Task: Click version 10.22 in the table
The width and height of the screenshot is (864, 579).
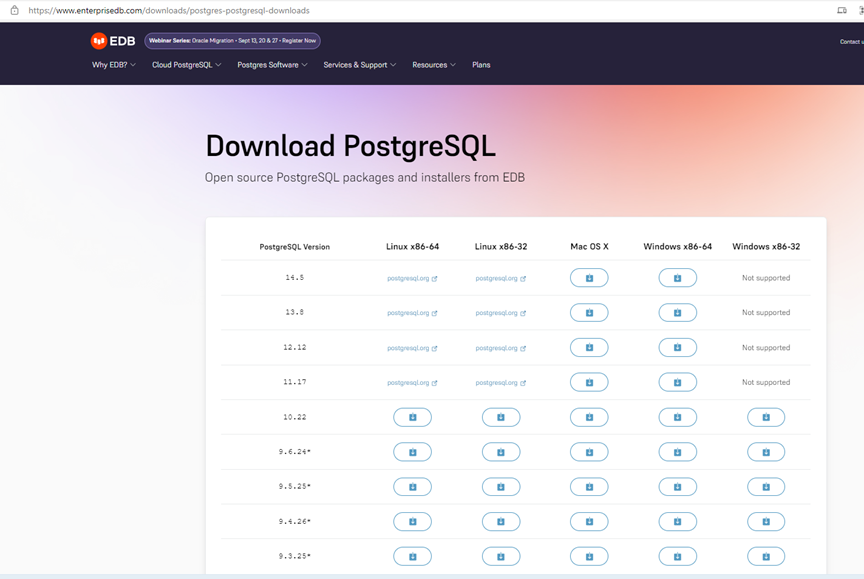Action: coord(295,417)
